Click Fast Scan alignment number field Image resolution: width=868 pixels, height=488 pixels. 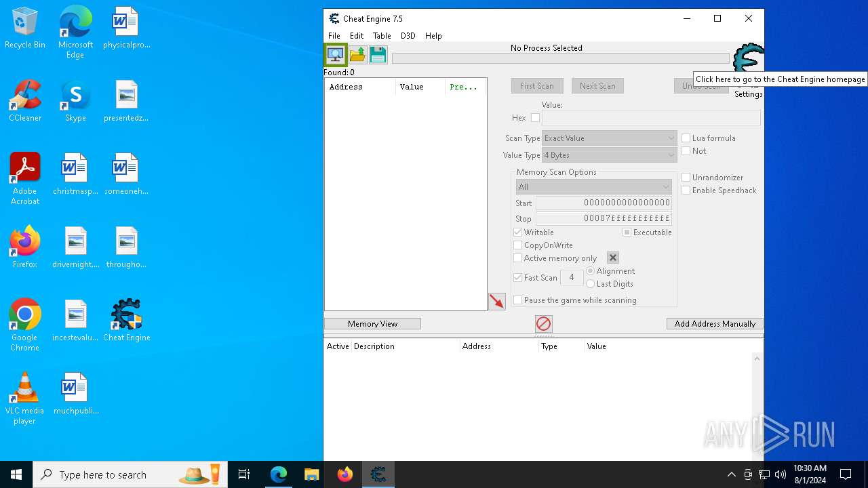(x=572, y=277)
